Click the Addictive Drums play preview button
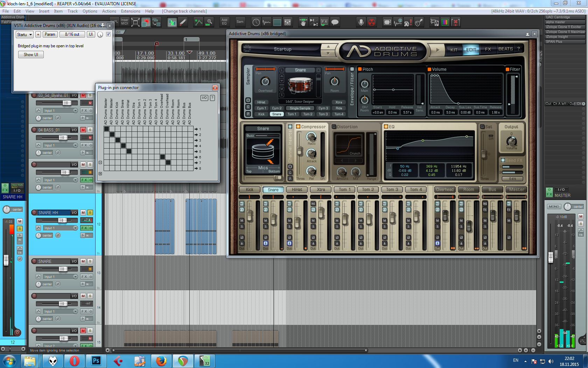Image resolution: width=588 pixels, height=368 pixels. coord(437,50)
